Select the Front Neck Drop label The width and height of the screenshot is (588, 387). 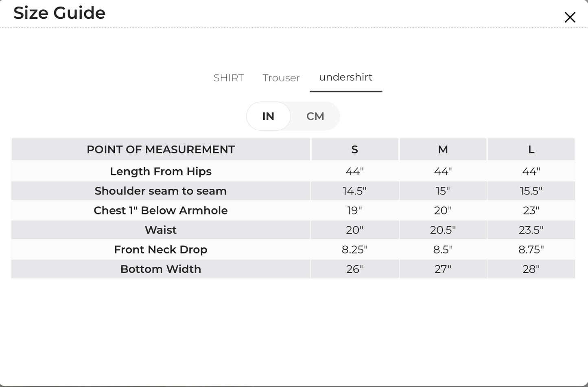tap(161, 249)
